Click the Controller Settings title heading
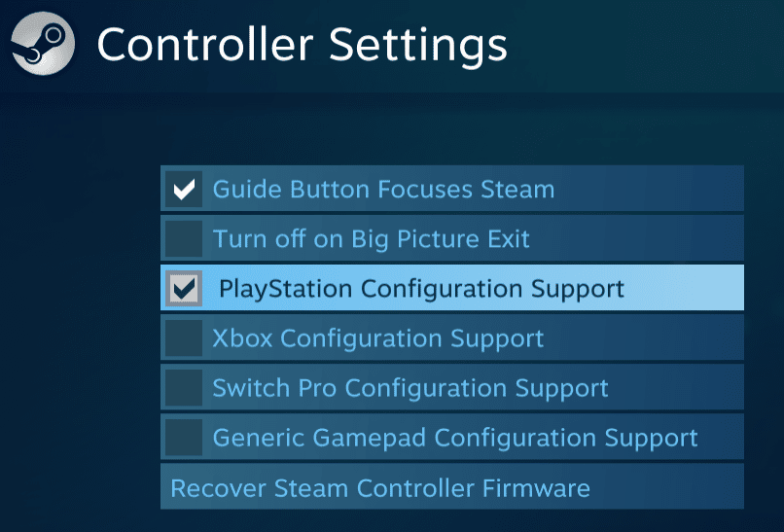Image resolution: width=784 pixels, height=532 pixels. coord(302,46)
